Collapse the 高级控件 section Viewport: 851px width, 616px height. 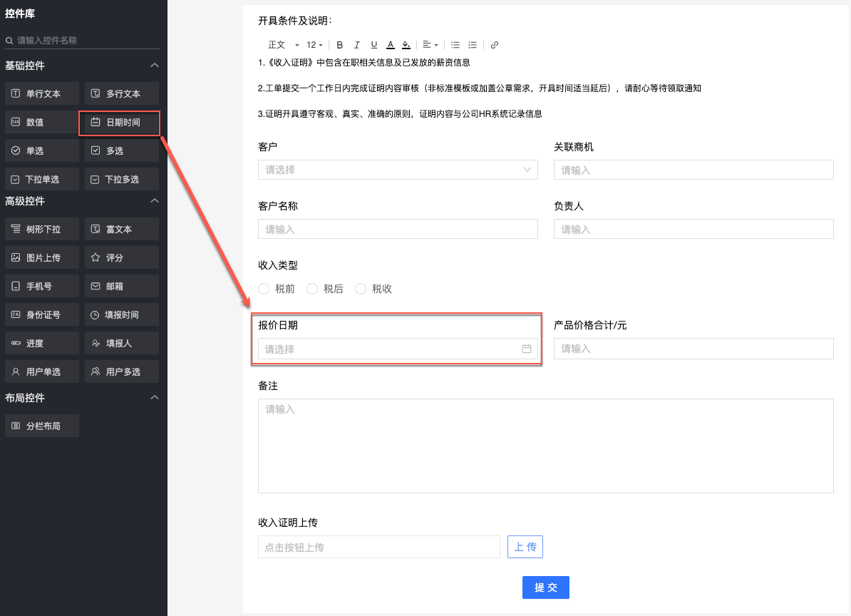[x=155, y=201]
